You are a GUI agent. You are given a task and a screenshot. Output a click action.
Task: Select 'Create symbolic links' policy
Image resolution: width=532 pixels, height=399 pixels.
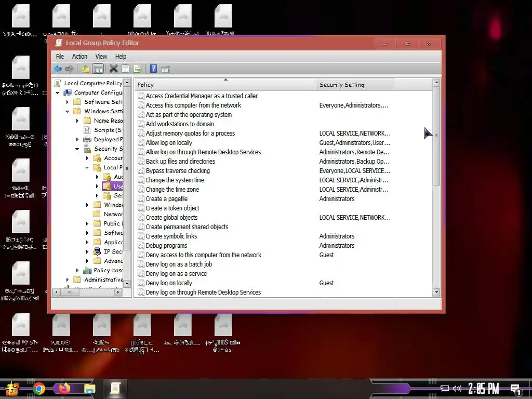click(171, 236)
